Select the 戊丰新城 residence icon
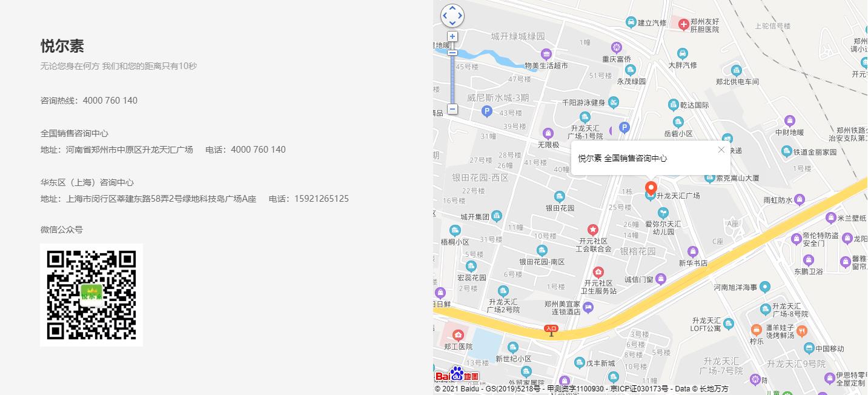 [580, 363]
